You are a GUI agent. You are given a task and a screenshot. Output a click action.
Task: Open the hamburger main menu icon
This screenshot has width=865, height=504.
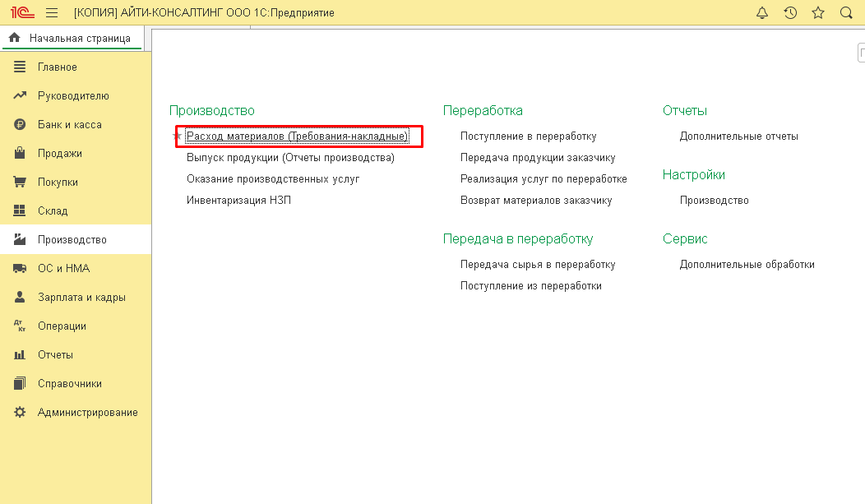click(x=52, y=13)
